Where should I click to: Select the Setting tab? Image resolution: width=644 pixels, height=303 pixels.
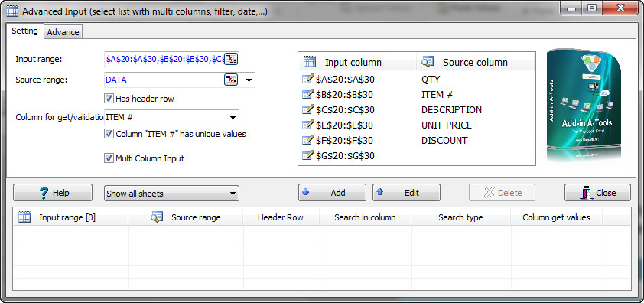click(24, 31)
